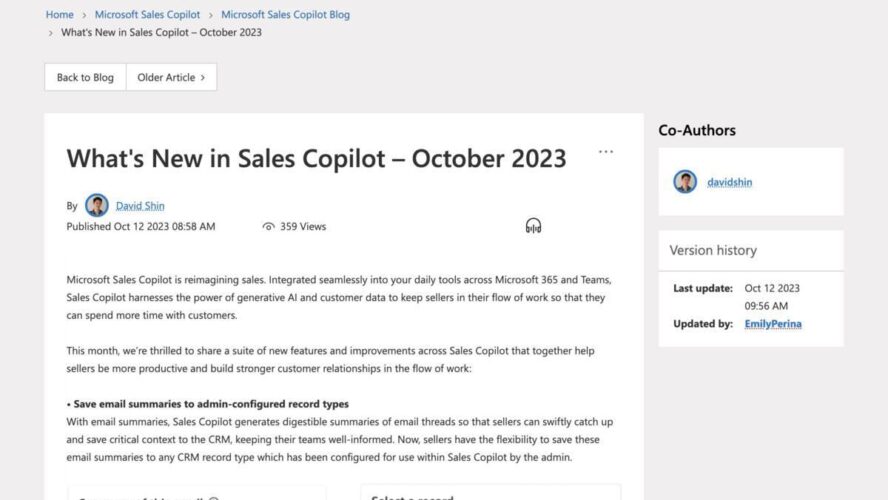The image size is (888, 500).
Task: Click davidshin's avatar in Co-Authors panel
Action: (x=685, y=182)
